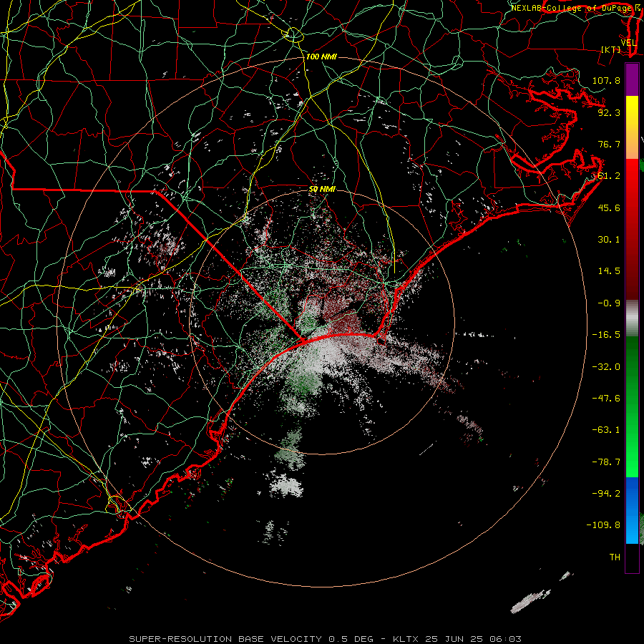Select the 107.8 velocity scale value

coord(606,80)
